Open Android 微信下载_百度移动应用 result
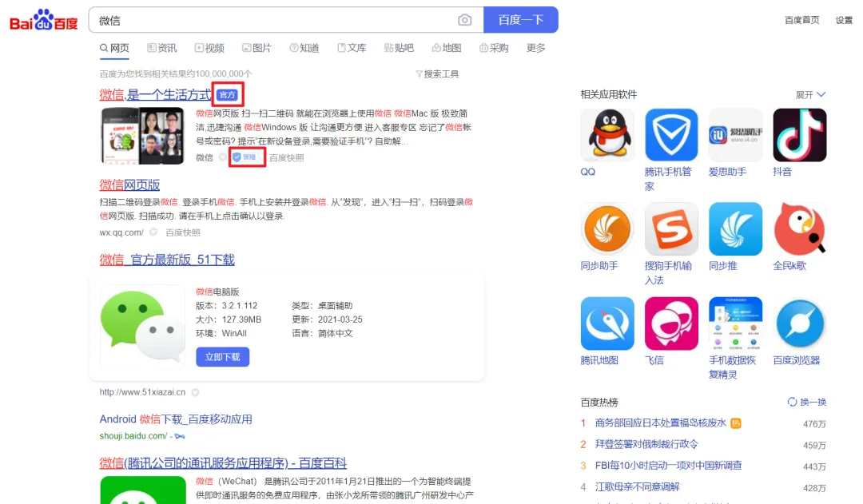This screenshot has width=863, height=504. 176,419
